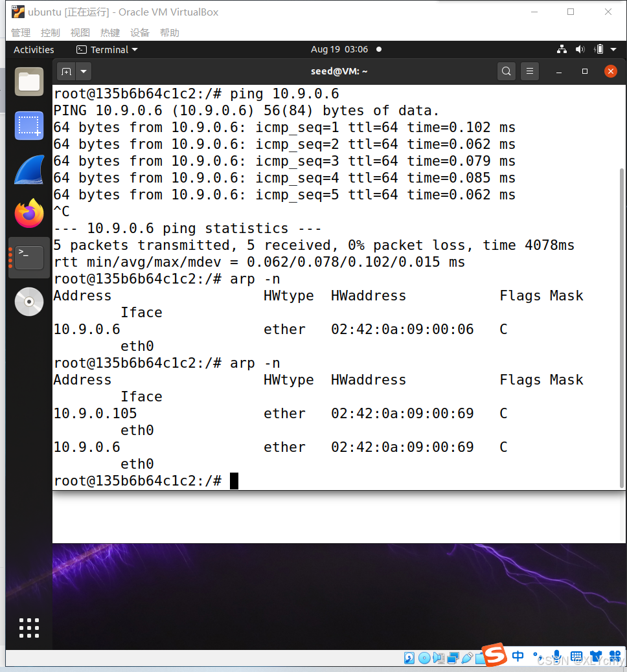Open the clock and calendar Aug 19 03:06
Viewport: 627px width, 672px height.
pos(339,49)
